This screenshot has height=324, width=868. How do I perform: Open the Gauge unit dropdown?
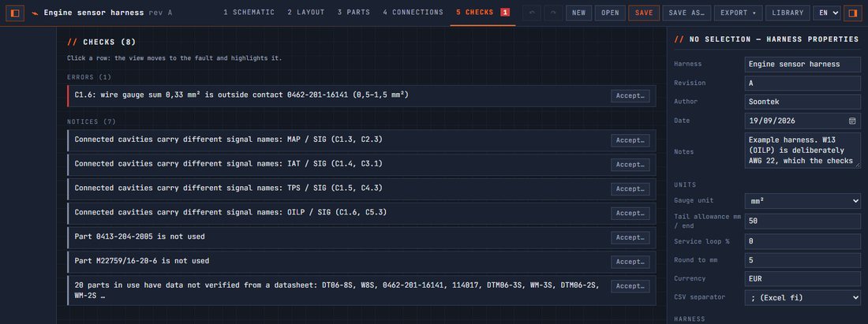[x=803, y=201]
